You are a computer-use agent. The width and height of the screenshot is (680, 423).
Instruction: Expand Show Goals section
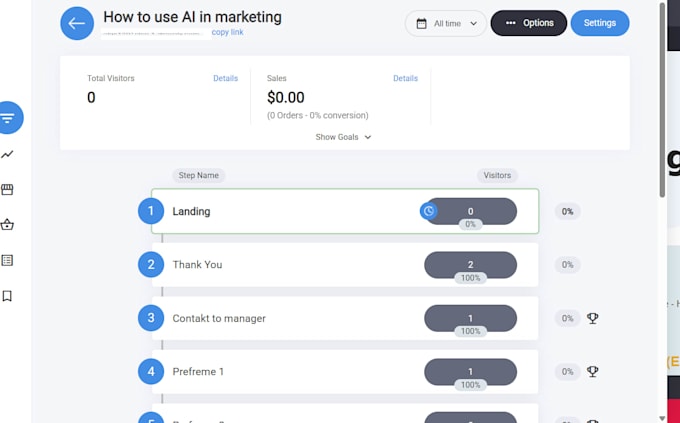343,137
